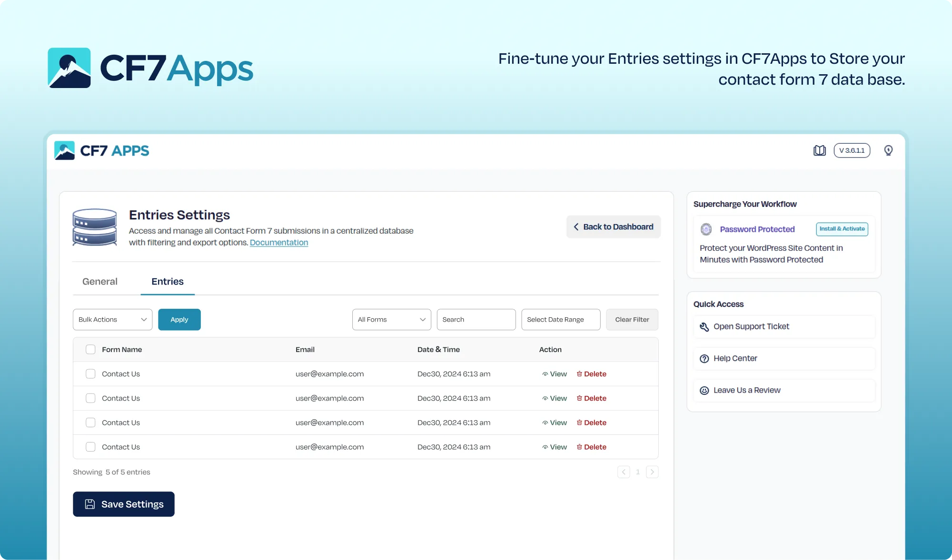Image resolution: width=952 pixels, height=560 pixels.
Task: Go to the previous page of entries
Action: click(x=624, y=472)
